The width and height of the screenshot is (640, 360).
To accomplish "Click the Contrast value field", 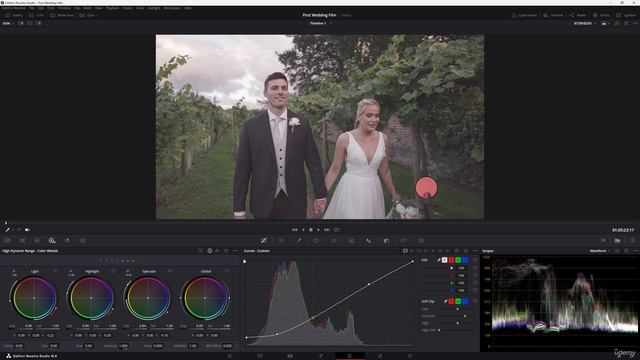I will tap(123, 346).
